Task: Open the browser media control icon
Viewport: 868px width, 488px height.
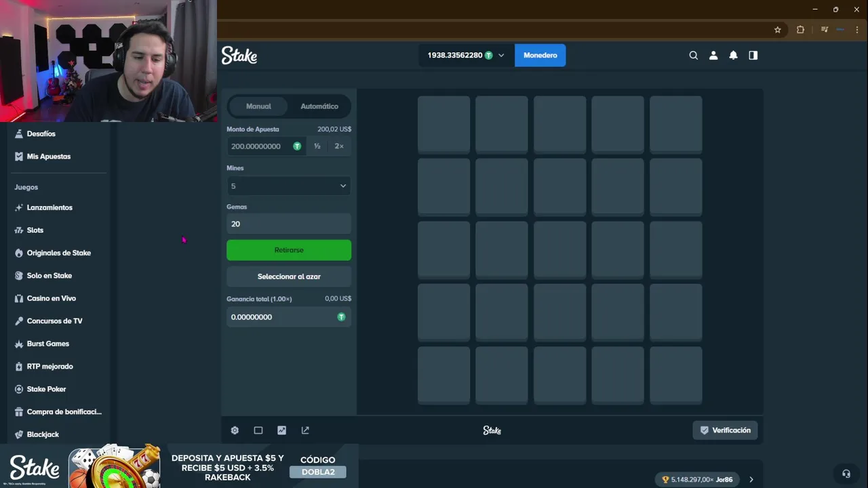Action: 824,30
